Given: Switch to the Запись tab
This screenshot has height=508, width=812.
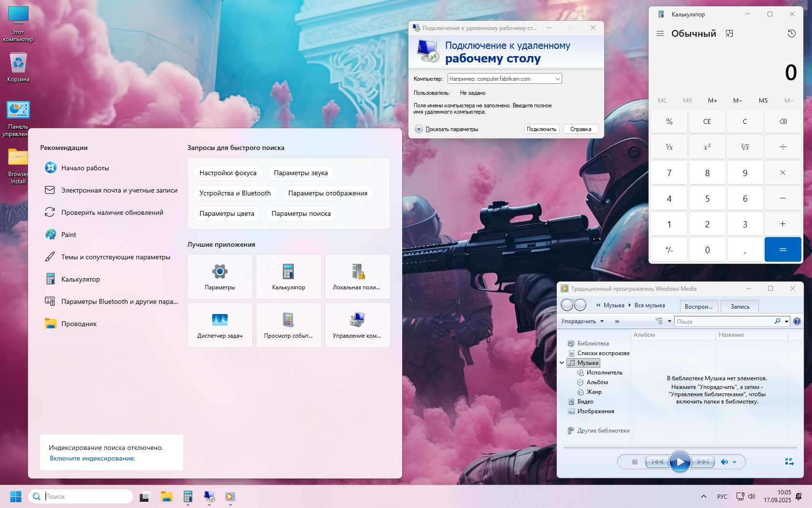Looking at the screenshot, I should coord(739,306).
